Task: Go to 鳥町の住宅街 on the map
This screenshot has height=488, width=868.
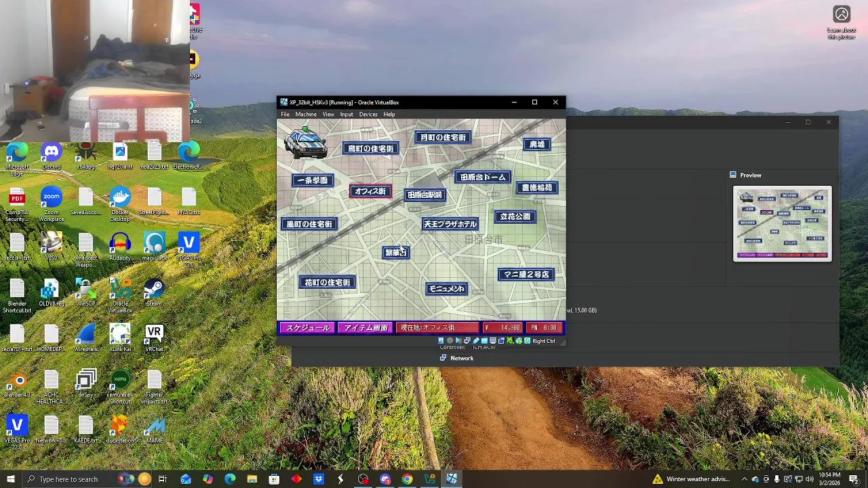Action: tap(370, 148)
